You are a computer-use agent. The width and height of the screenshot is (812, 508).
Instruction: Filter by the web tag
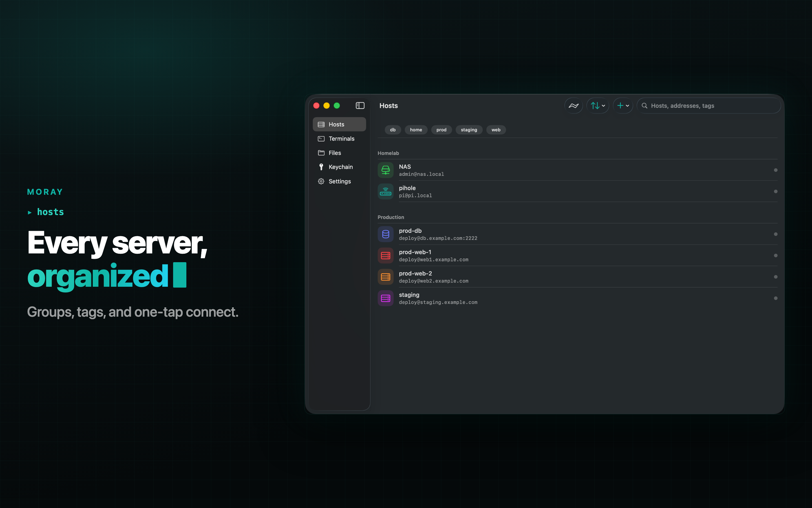496,130
